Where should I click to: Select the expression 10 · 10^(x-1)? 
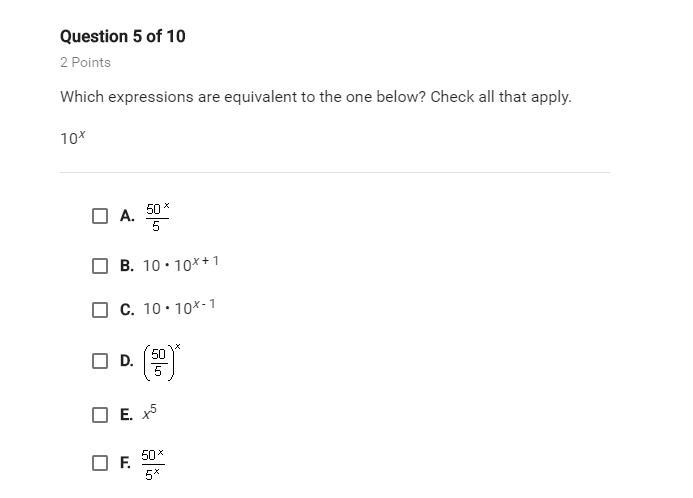(179, 308)
